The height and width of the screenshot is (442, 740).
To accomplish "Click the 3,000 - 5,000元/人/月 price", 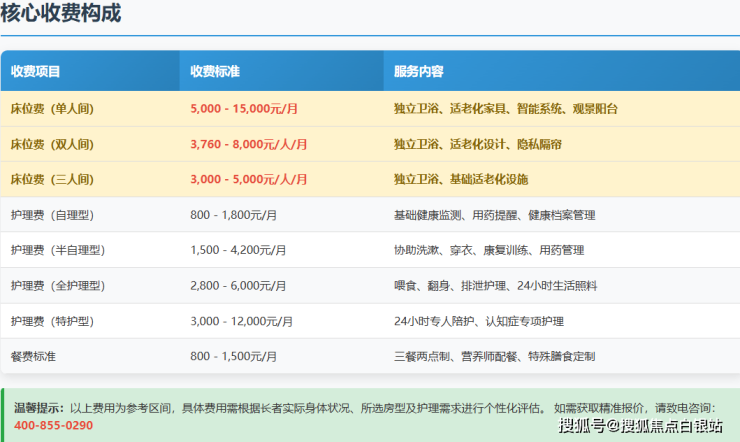I will [x=249, y=179].
